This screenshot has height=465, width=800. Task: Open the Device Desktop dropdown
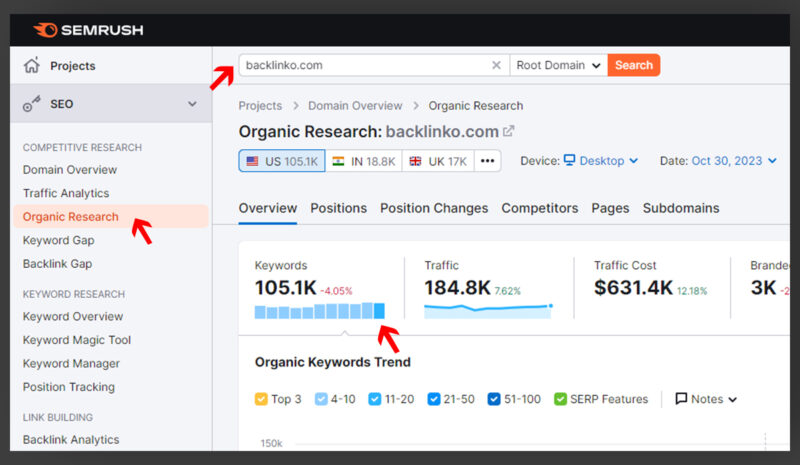601,161
